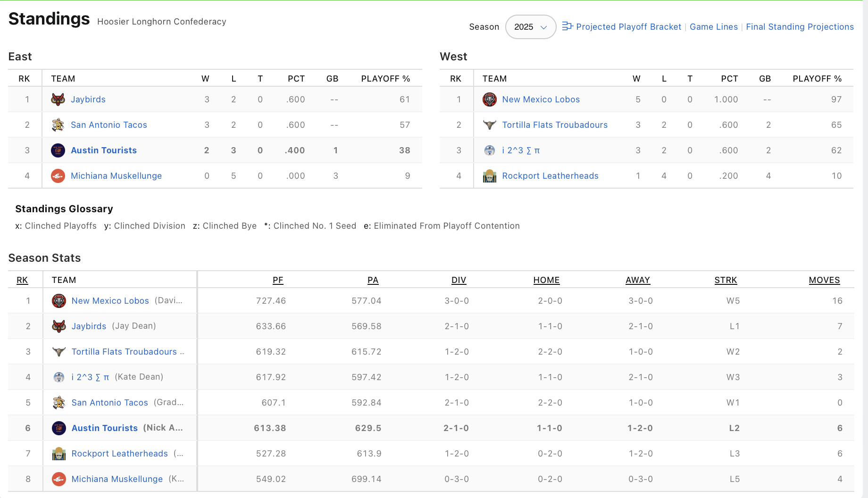Open the Game Lines page
Image resolution: width=868 pixels, height=498 pixels.
click(713, 27)
